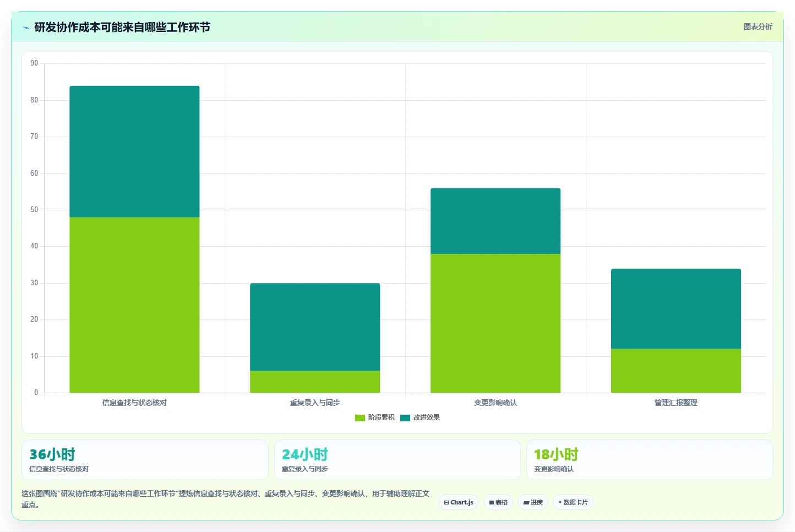Click the green 阶段累积 legend color swatch
Image resolution: width=795 pixels, height=532 pixels.
[x=360, y=418]
